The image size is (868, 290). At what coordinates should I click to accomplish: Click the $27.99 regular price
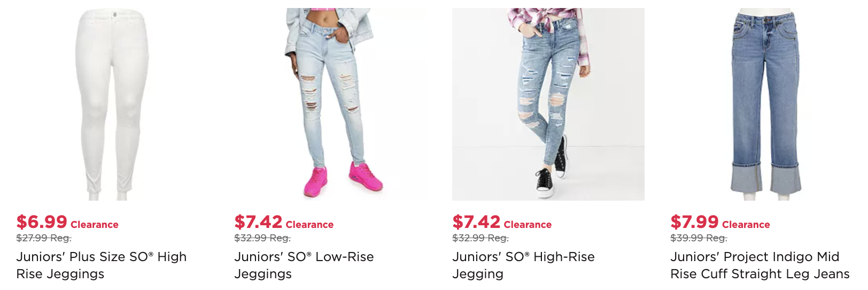44,238
